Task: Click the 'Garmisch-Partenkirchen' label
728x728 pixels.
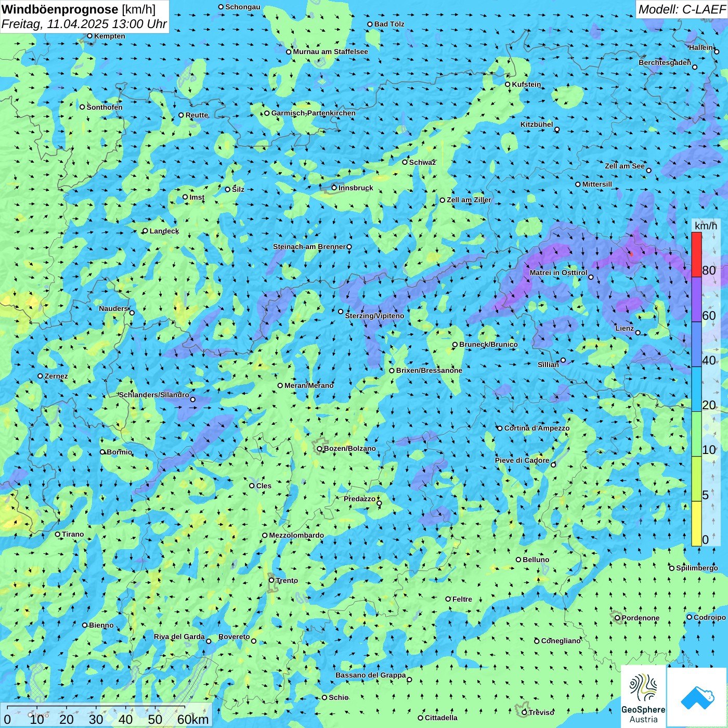Action: [x=314, y=113]
